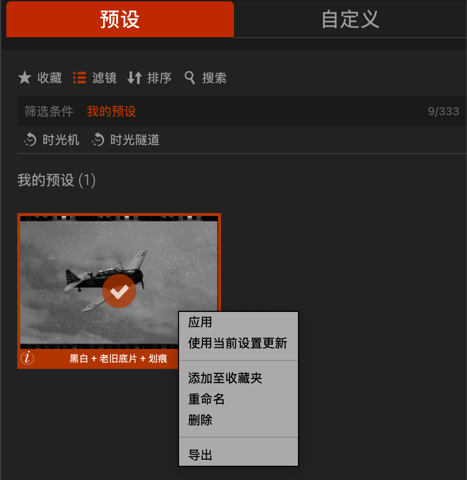Screen dimensions: 467x480
Task: Click the 我的预设 (1) section heading
Action: [x=57, y=180]
